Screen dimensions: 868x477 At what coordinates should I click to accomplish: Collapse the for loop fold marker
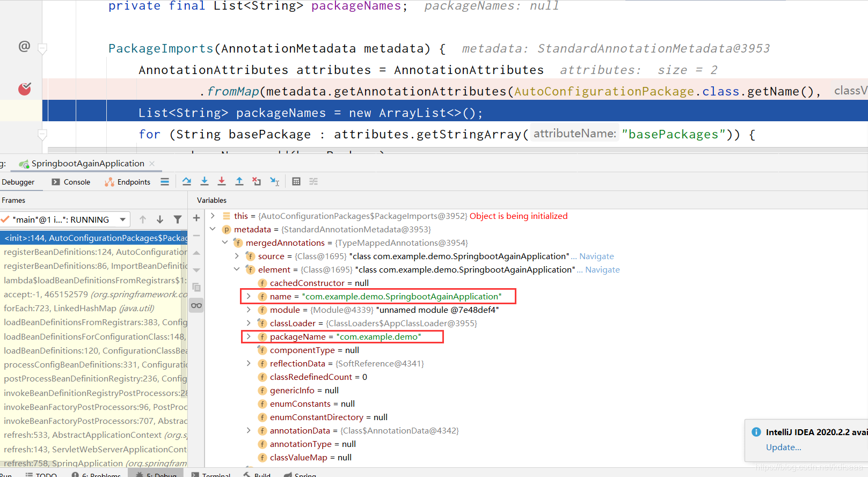(x=42, y=134)
